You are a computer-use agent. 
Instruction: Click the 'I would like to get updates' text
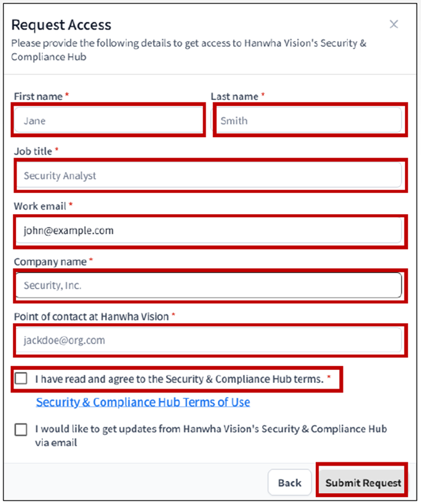point(211,435)
